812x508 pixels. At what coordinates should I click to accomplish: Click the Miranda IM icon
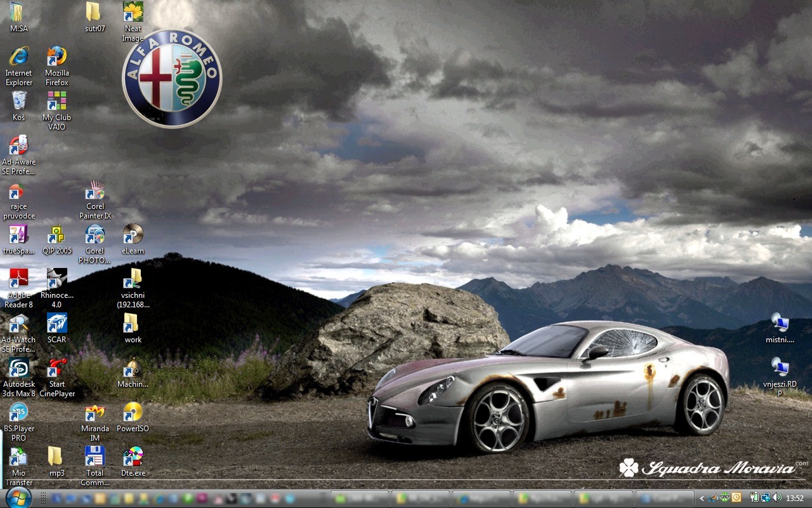click(x=95, y=413)
